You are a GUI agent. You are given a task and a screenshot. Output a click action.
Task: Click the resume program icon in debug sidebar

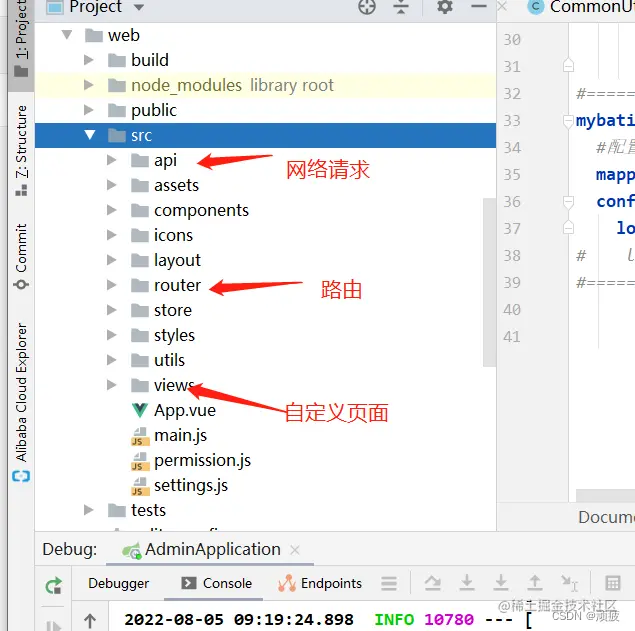pyautogui.click(x=53, y=625)
